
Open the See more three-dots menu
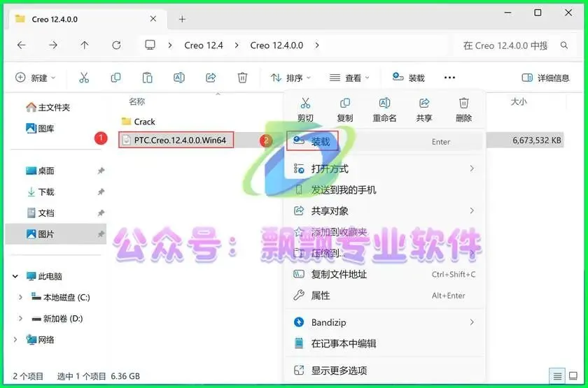pyautogui.click(x=449, y=78)
